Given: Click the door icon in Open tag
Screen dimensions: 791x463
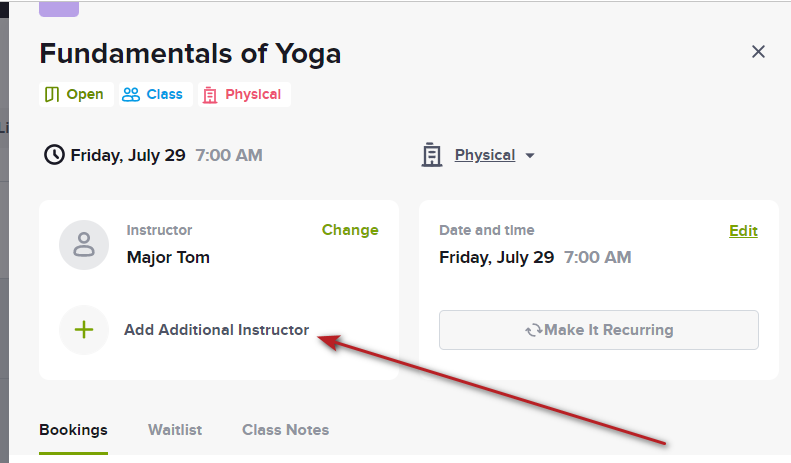Looking at the screenshot, I should tap(52, 94).
